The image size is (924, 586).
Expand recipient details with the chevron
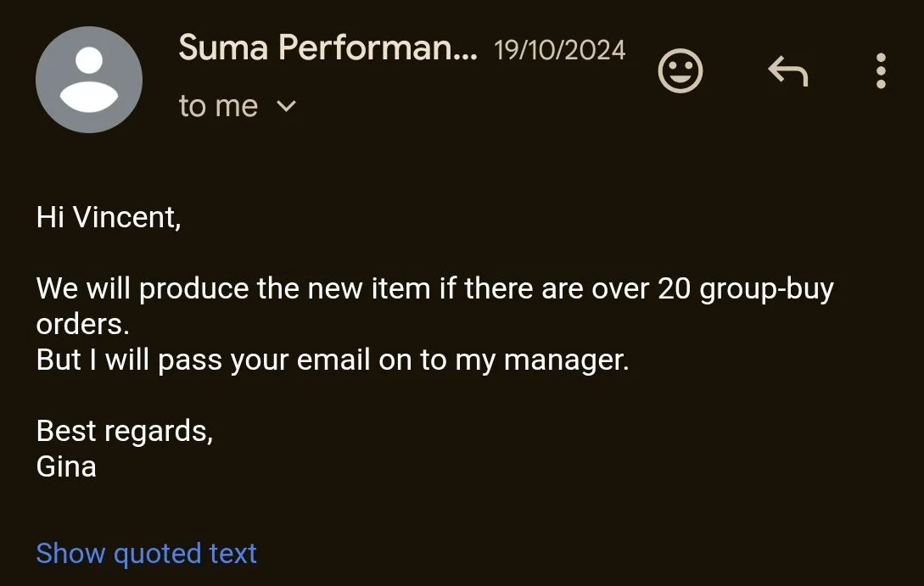click(x=287, y=107)
